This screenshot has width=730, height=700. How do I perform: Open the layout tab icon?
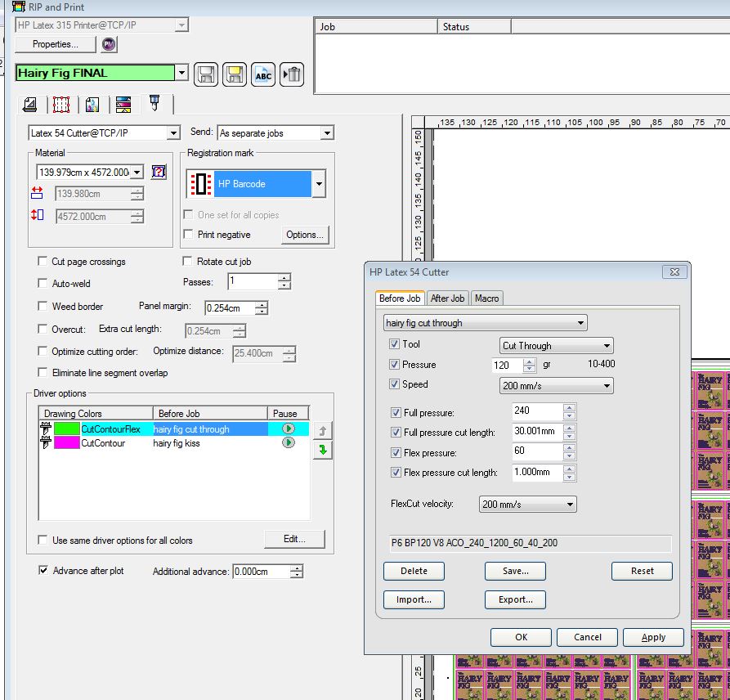click(x=30, y=105)
